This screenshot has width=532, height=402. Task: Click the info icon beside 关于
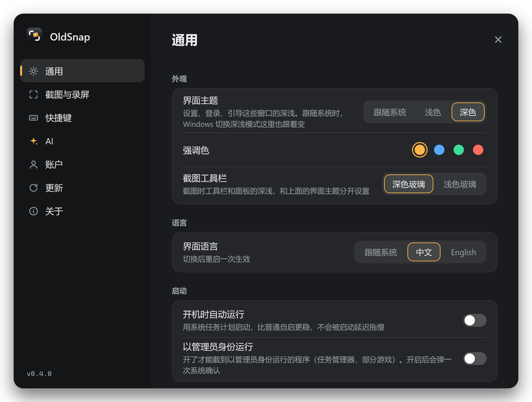point(33,211)
